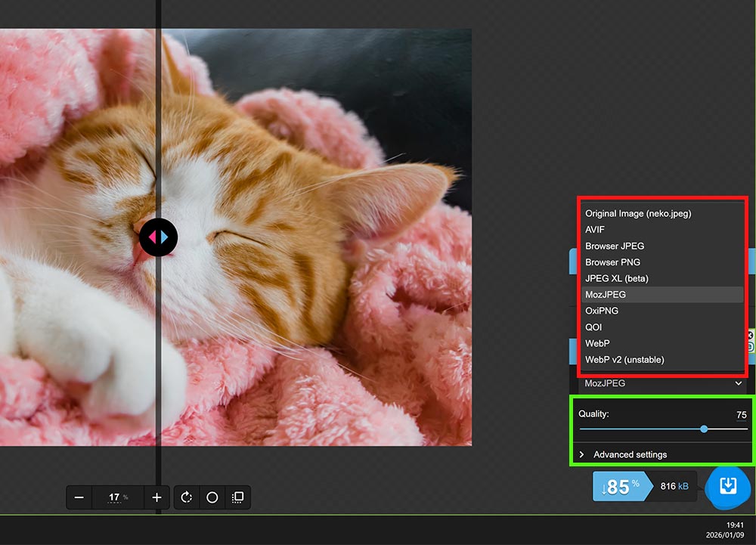Select Browser PNG format
756x545 pixels.
662,262
